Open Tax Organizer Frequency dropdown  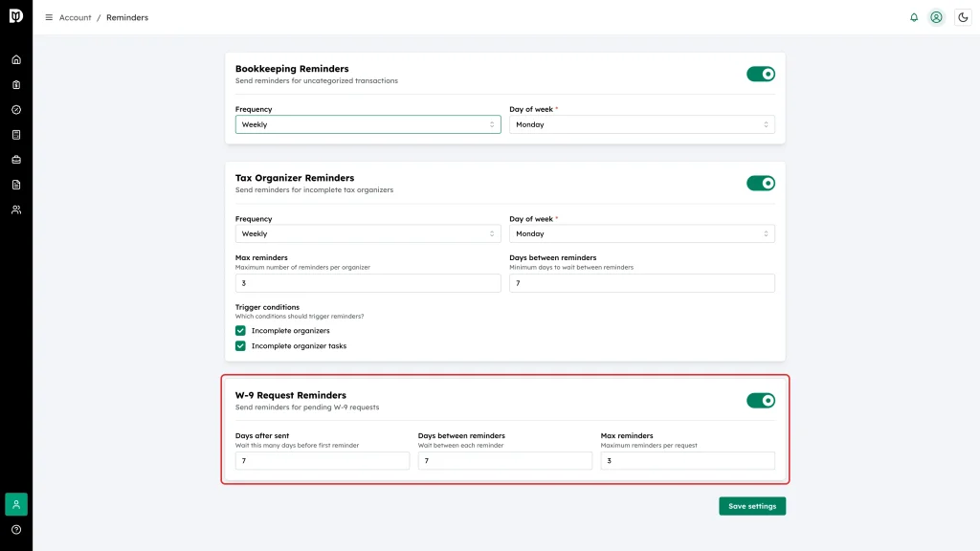tap(368, 233)
